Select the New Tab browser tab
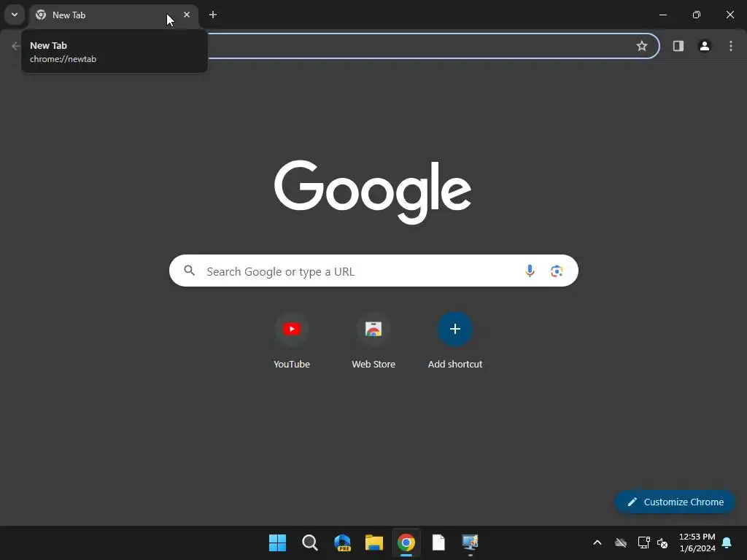 pyautogui.click(x=113, y=15)
